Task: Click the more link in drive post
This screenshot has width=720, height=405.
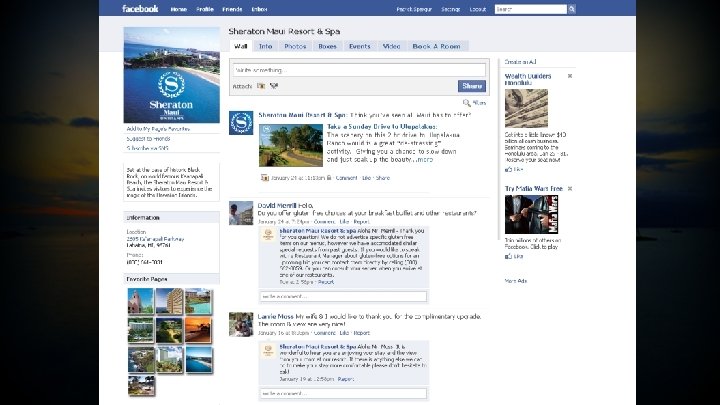Action: pyautogui.click(x=425, y=159)
